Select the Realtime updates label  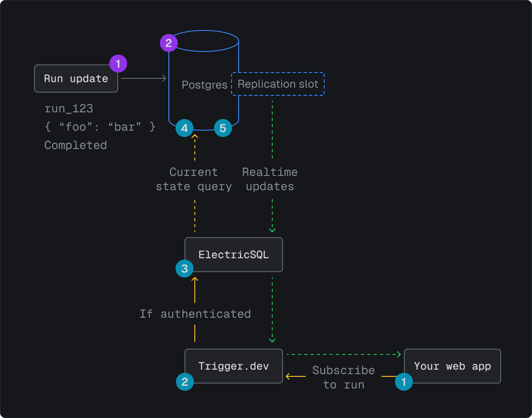click(270, 179)
